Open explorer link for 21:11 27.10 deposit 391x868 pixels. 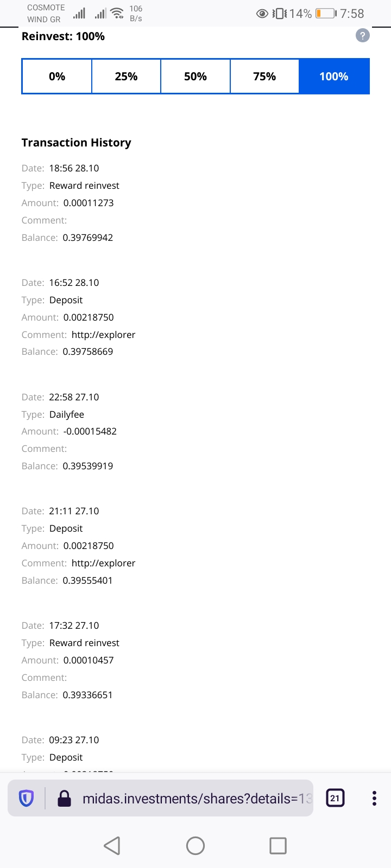coord(103,563)
